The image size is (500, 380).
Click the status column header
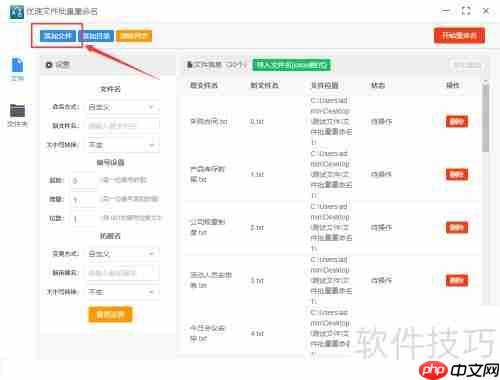coord(378,86)
